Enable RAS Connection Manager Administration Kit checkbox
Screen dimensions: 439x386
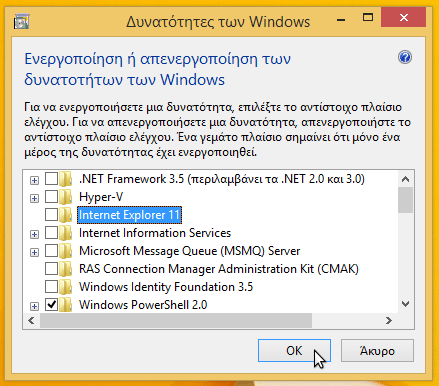tap(51, 269)
